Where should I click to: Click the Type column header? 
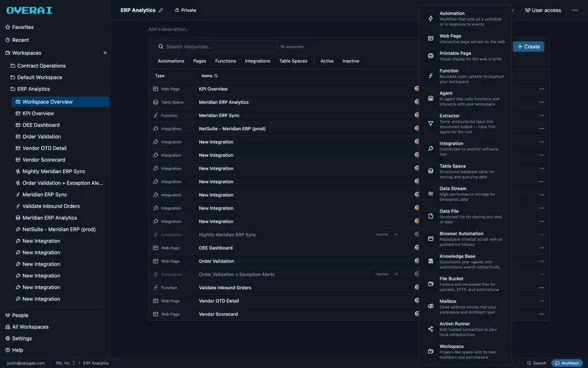(160, 76)
